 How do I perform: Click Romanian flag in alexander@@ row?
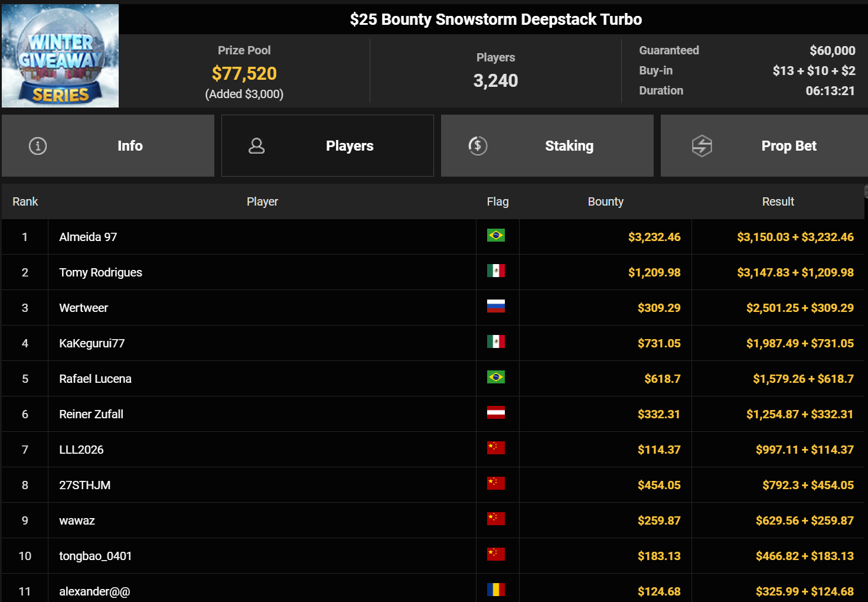[x=496, y=590]
